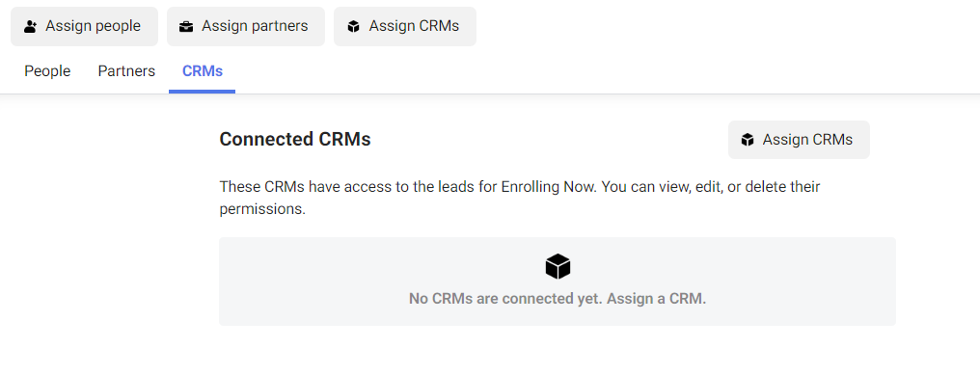Click the 'No CRMs are connected yet' message
The width and height of the screenshot is (980, 375).
click(504, 299)
